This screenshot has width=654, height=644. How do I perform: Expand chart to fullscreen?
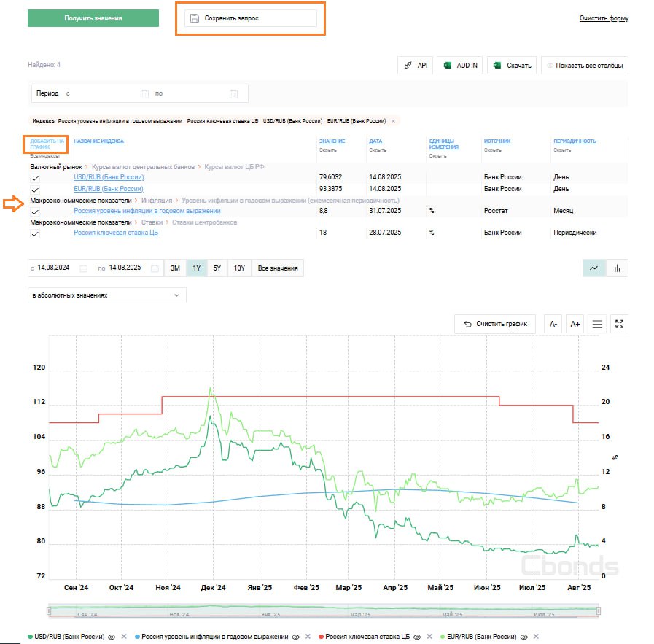(x=620, y=324)
